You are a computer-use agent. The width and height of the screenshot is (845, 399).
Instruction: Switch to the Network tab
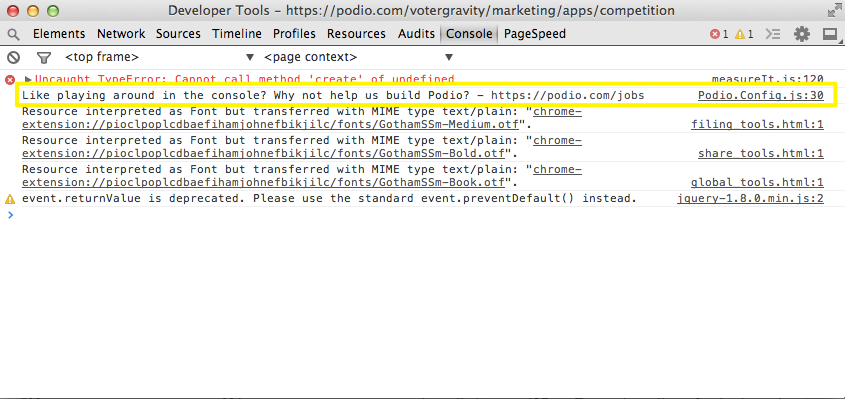coord(121,34)
